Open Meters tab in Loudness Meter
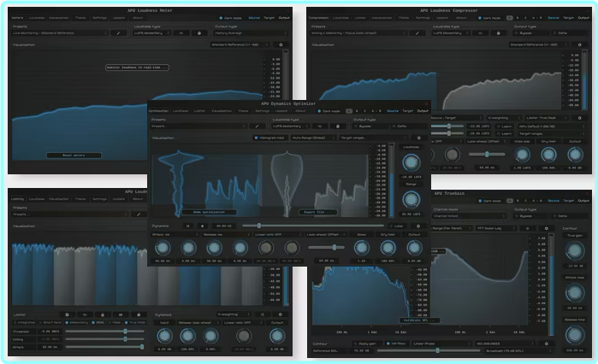598x364 pixels. (17, 18)
